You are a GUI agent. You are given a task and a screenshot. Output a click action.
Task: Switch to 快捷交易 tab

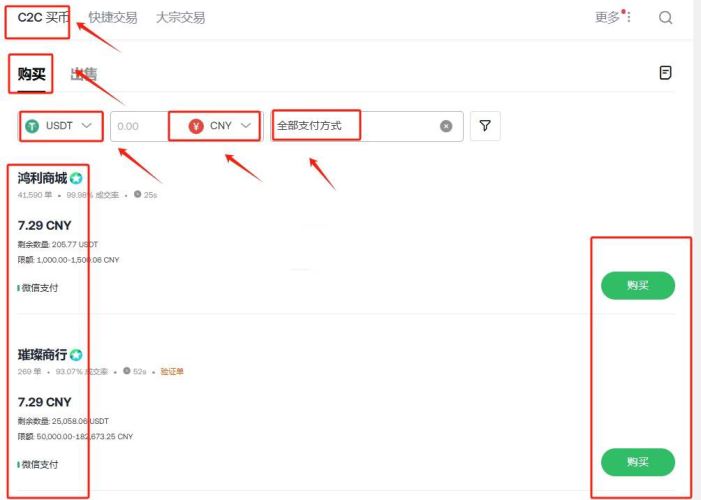click(114, 17)
